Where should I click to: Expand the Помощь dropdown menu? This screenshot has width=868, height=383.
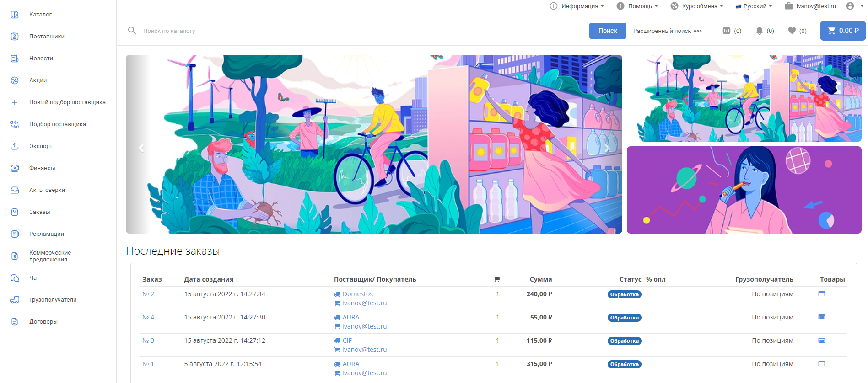click(x=637, y=6)
